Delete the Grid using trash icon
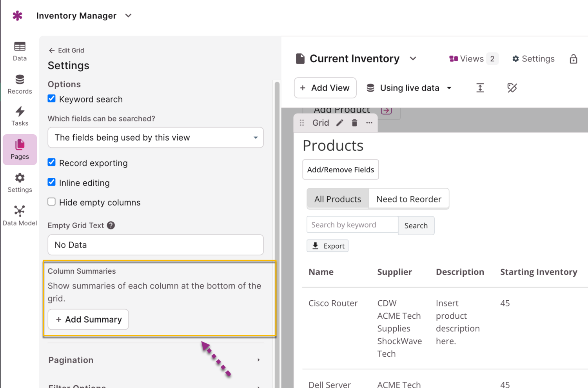 [x=354, y=123]
